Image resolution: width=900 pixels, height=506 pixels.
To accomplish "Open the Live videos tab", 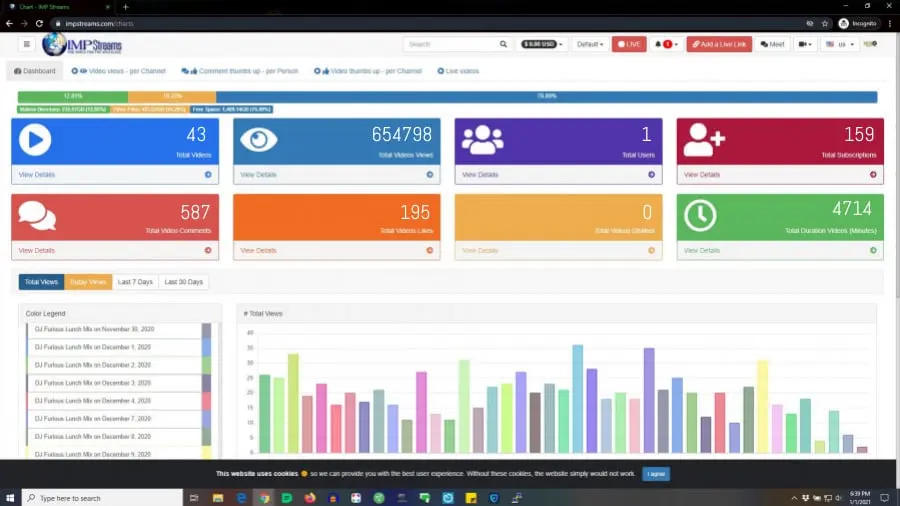I will point(458,71).
